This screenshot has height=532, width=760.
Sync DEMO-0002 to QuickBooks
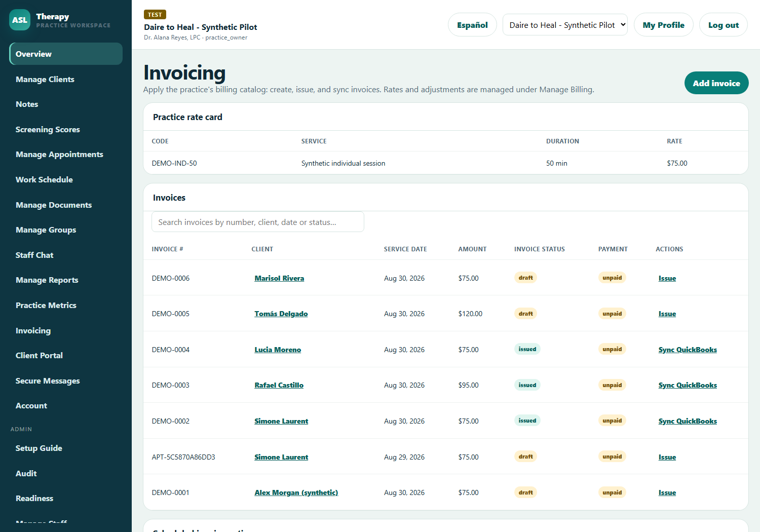point(688,421)
